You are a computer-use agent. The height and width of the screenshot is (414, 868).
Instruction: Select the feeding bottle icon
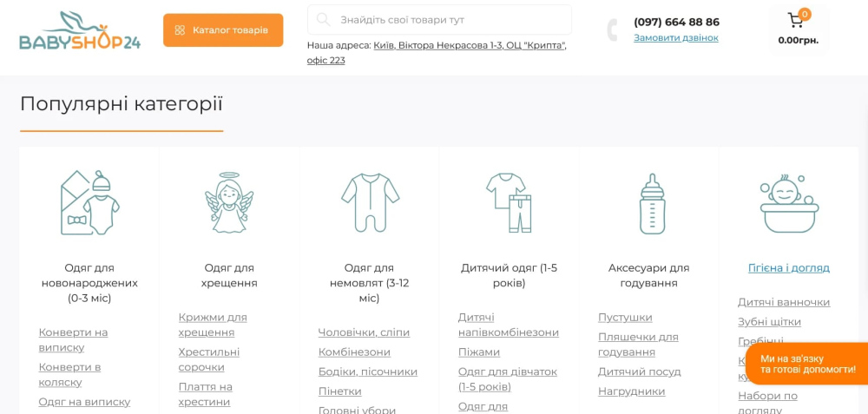pos(652,204)
